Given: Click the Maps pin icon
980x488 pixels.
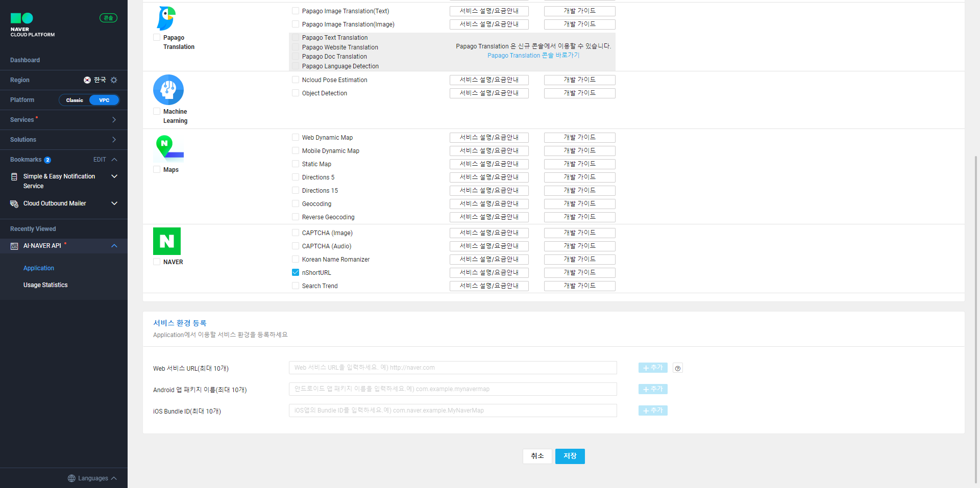Looking at the screenshot, I should coord(169,148).
